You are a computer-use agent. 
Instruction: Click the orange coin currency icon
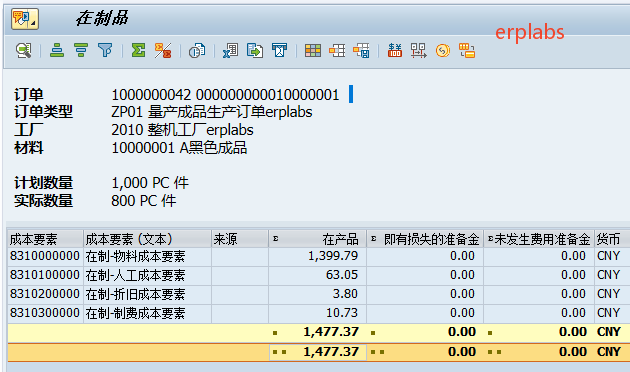(x=443, y=51)
